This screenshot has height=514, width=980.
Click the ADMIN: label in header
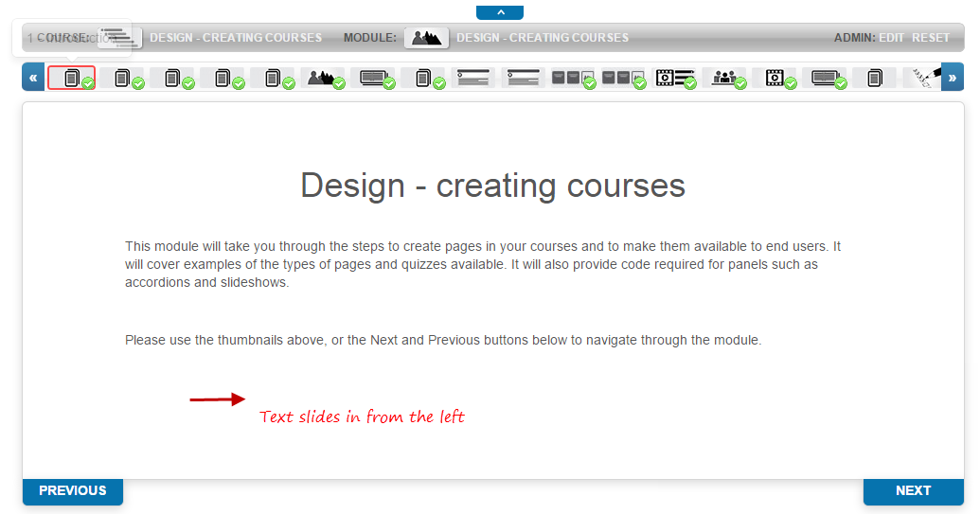point(854,38)
